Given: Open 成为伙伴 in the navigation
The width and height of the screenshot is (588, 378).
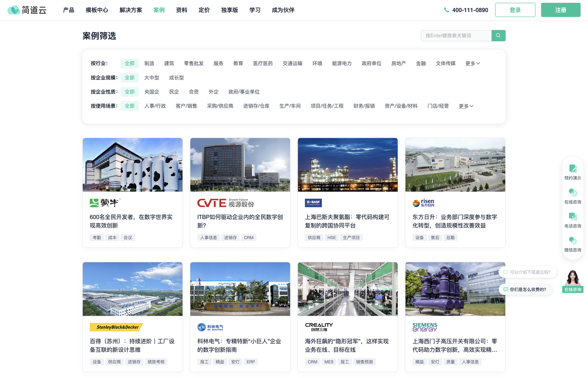Looking at the screenshot, I should [283, 10].
